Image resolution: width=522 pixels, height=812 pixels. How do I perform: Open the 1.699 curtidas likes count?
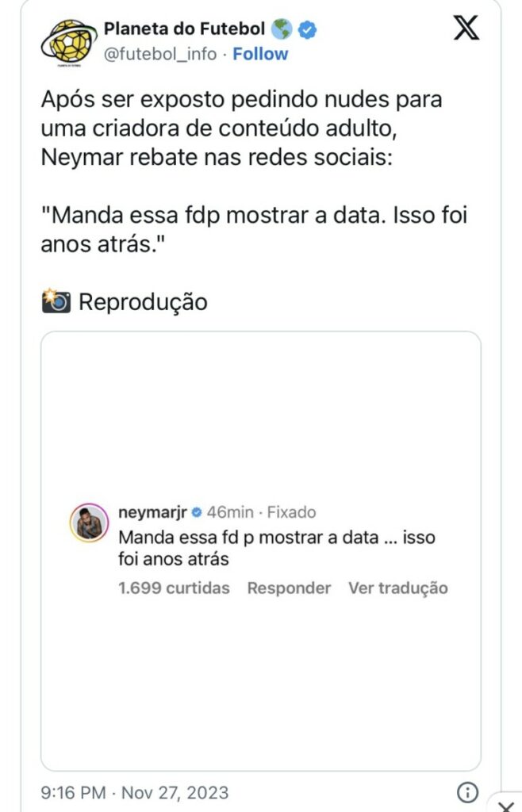174,588
